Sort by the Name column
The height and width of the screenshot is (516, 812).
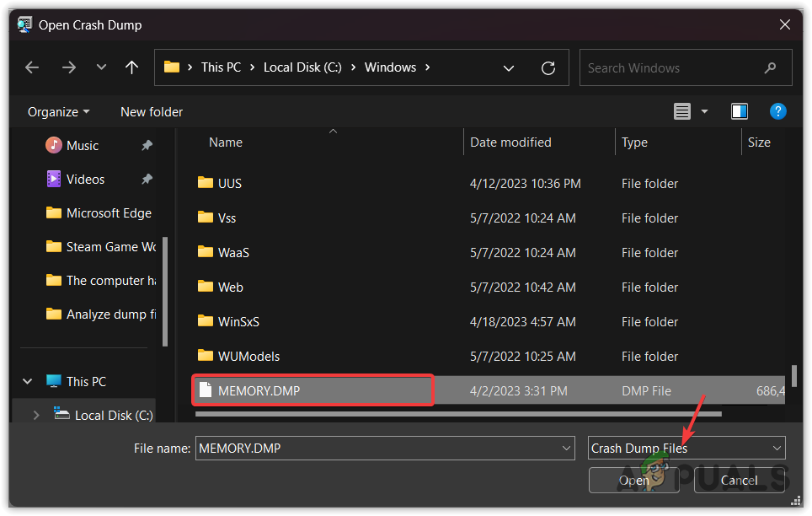[226, 142]
